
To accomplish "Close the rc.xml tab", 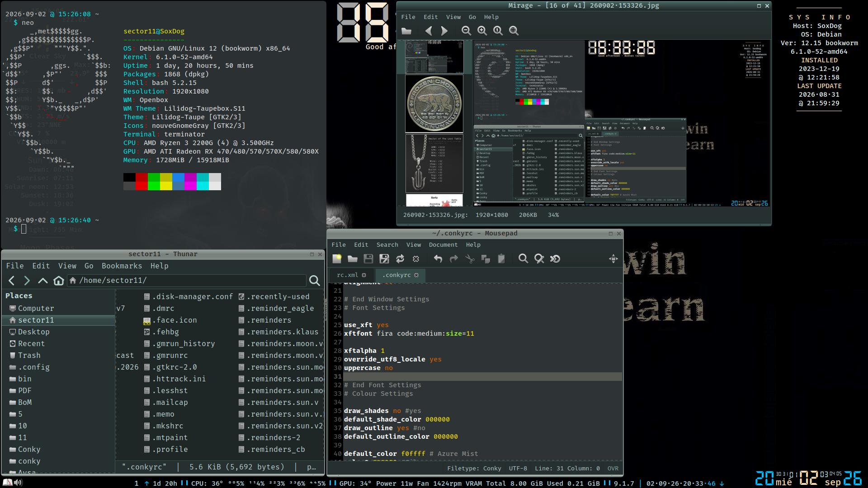I will [364, 275].
